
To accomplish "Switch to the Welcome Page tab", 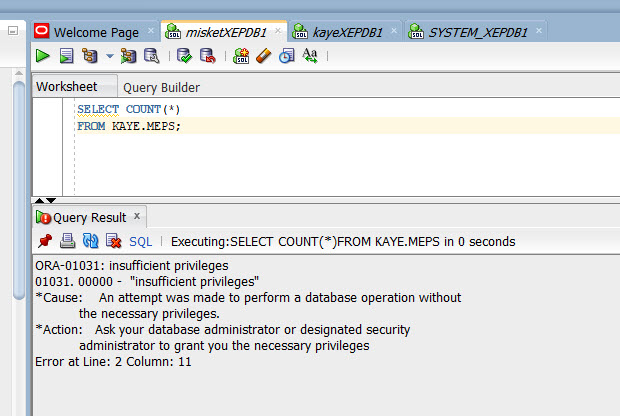I will [x=96, y=32].
